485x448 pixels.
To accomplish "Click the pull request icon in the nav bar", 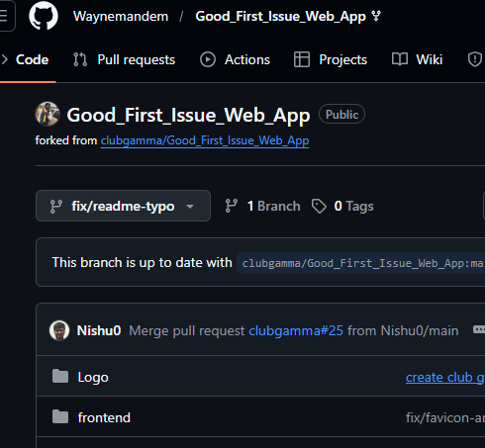I will pyautogui.click(x=80, y=59).
